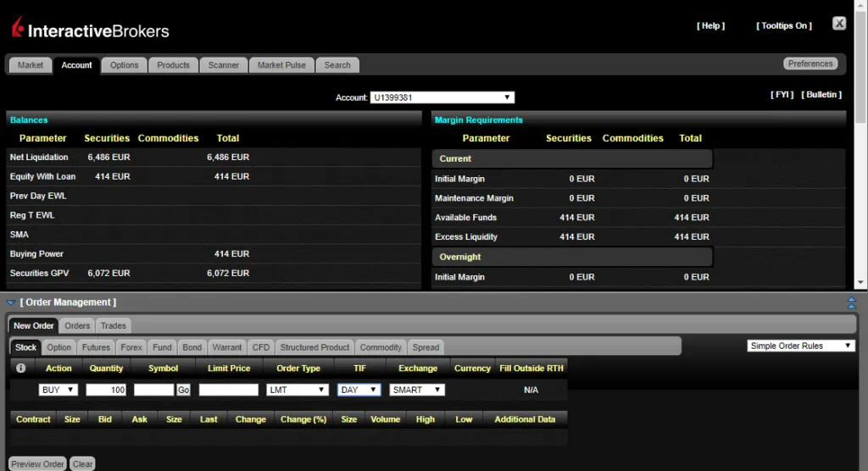Click the Interactive Brokers logo
The width and height of the screenshot is (868, 471).
90,28
